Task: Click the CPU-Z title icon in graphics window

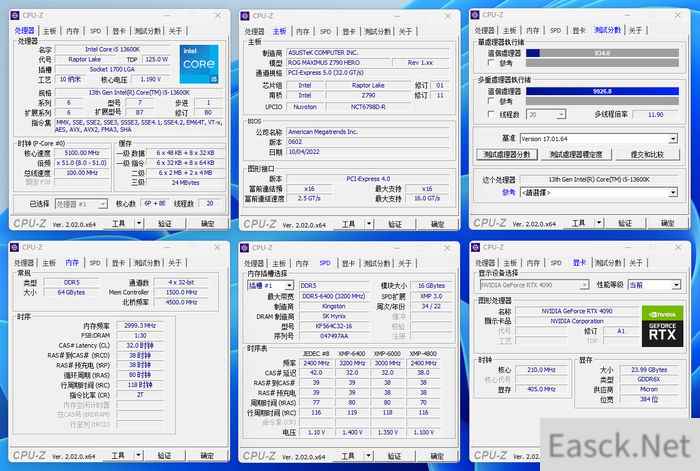Action: (x=475, y=247)
